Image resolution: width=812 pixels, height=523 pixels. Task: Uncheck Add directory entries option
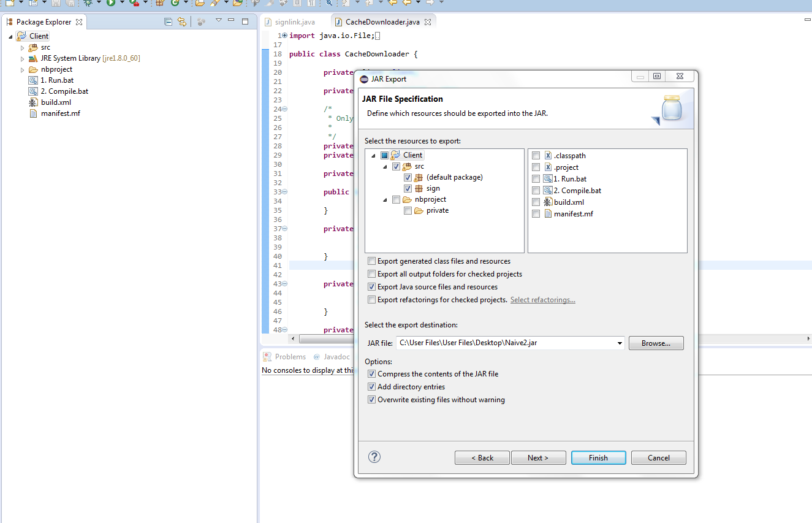click(x=371, y=387)
